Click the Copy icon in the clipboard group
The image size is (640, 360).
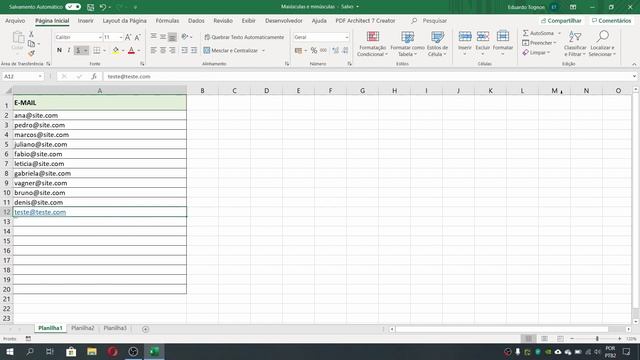click(x=31, y=44)
